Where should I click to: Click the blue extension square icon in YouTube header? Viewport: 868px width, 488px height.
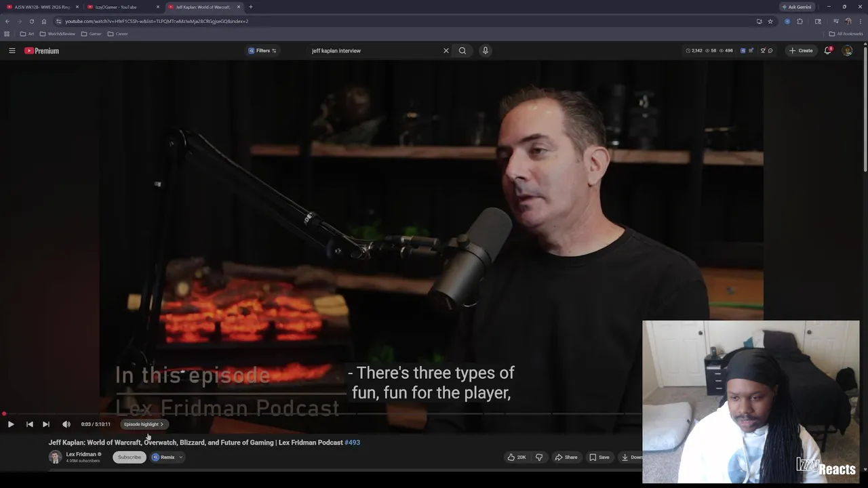click(x=743, y=51)
